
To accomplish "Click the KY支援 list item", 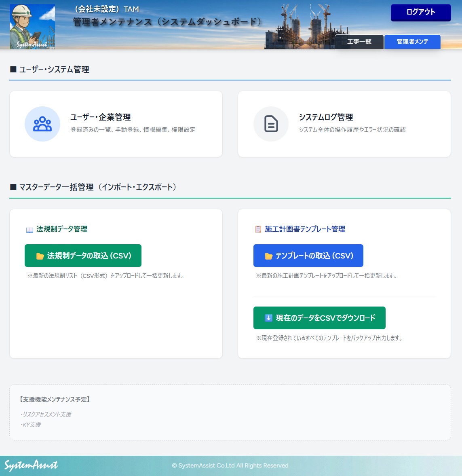I will (32, 424).
